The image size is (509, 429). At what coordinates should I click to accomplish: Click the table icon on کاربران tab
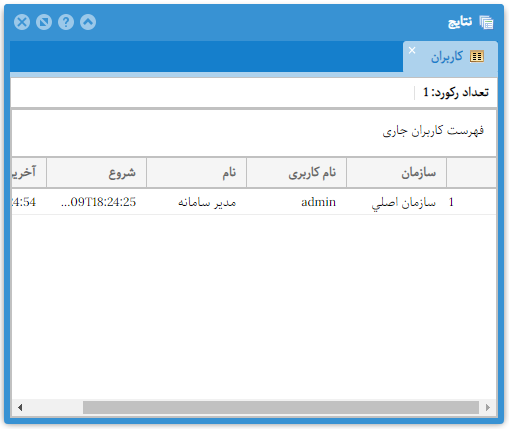(x=477, y=57)
